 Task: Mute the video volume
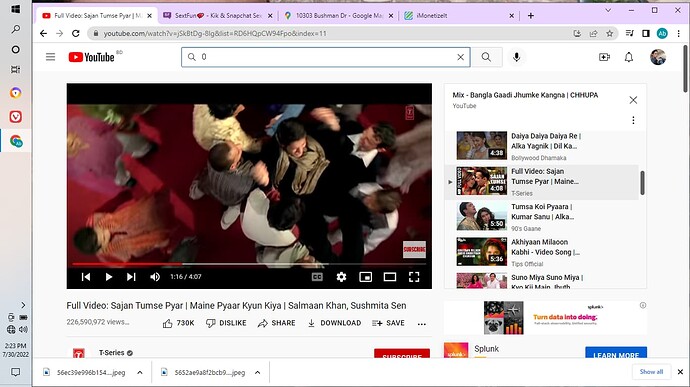tap(155, 276)
